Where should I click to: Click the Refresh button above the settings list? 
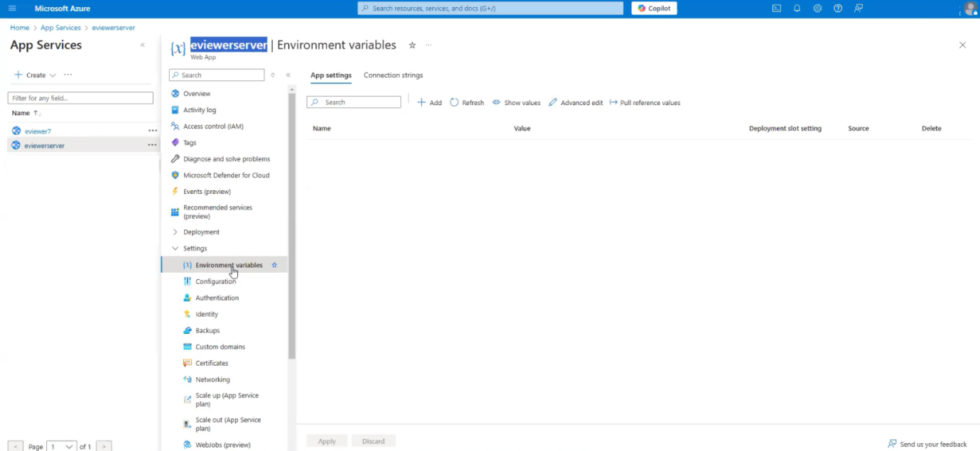465,102
